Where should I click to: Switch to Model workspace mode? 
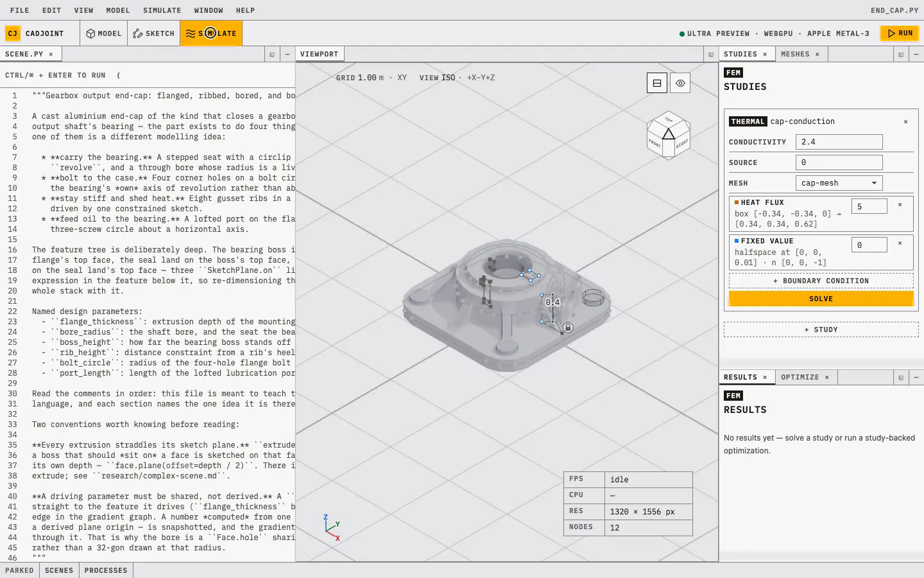click(104, 33)
